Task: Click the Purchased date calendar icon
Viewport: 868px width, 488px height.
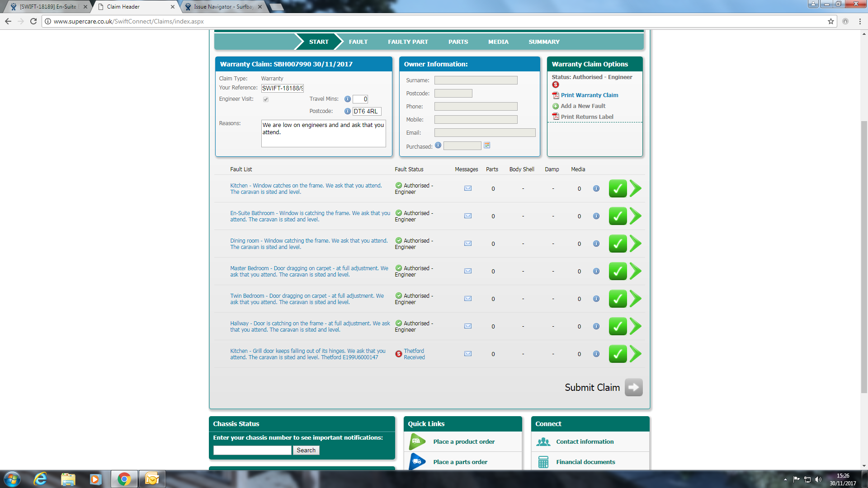Action: (x=487, y=145)
